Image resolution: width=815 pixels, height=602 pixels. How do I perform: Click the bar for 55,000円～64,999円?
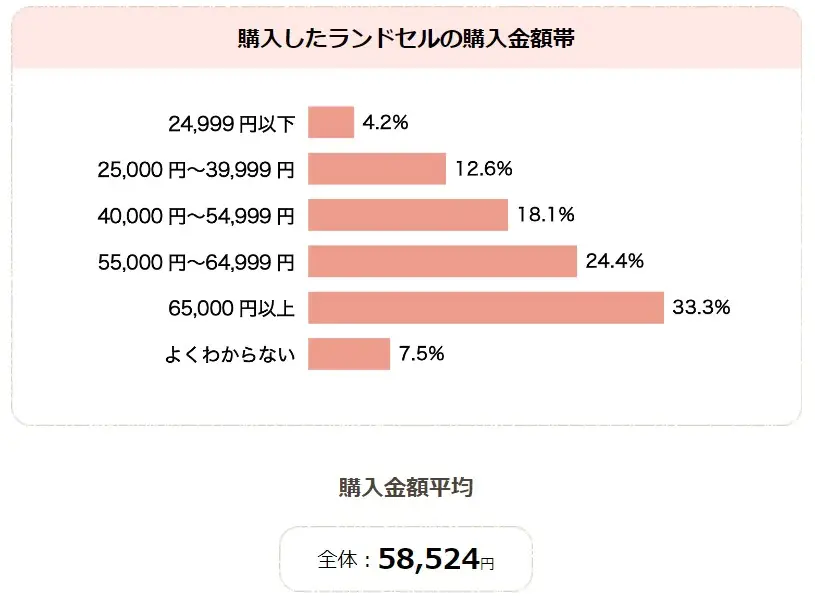coord(442,262)
